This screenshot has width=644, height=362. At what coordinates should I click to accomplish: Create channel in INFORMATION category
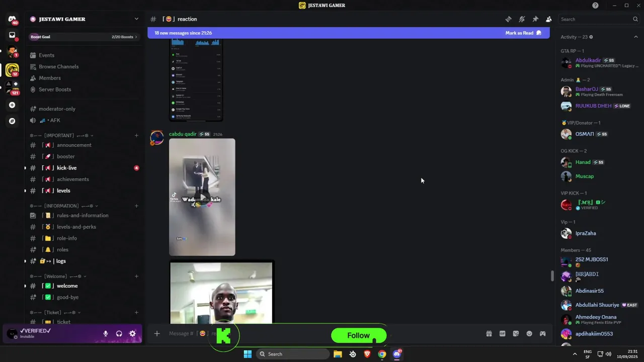tap(136, 206)
